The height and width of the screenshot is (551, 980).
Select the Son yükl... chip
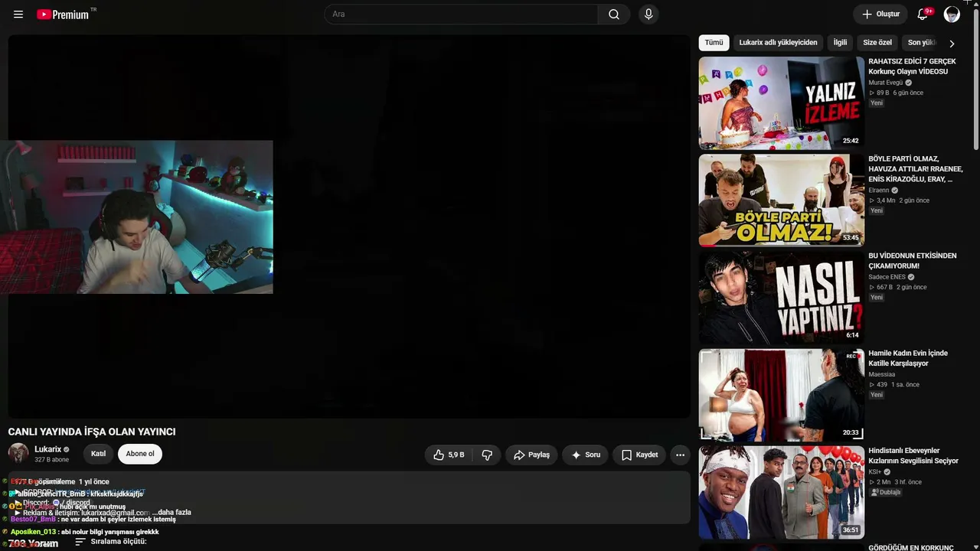[921, 43]
